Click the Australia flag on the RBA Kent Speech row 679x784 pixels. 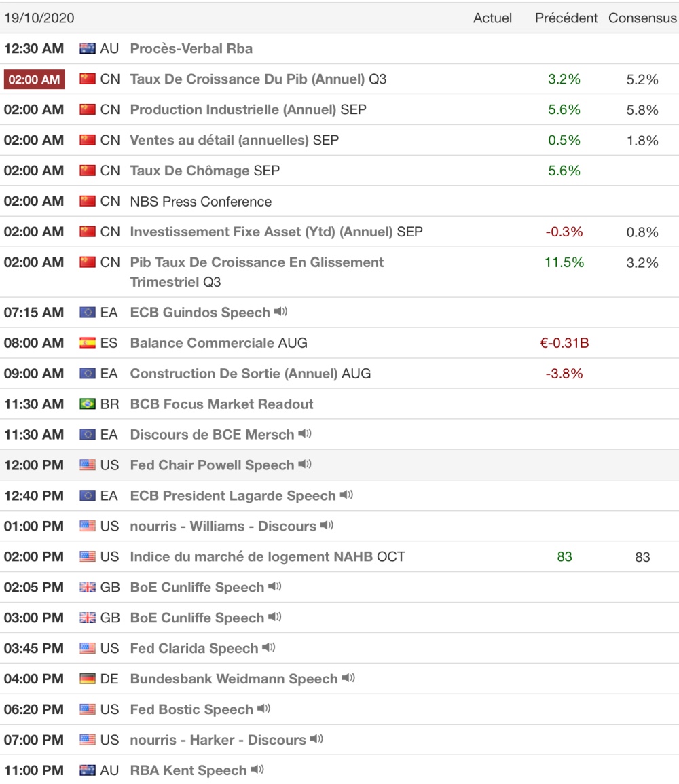click(x=88, y=770)
